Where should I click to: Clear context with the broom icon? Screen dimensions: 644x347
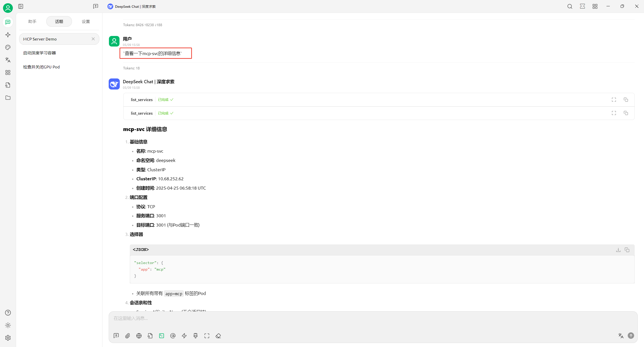click(x=195, y=336)
